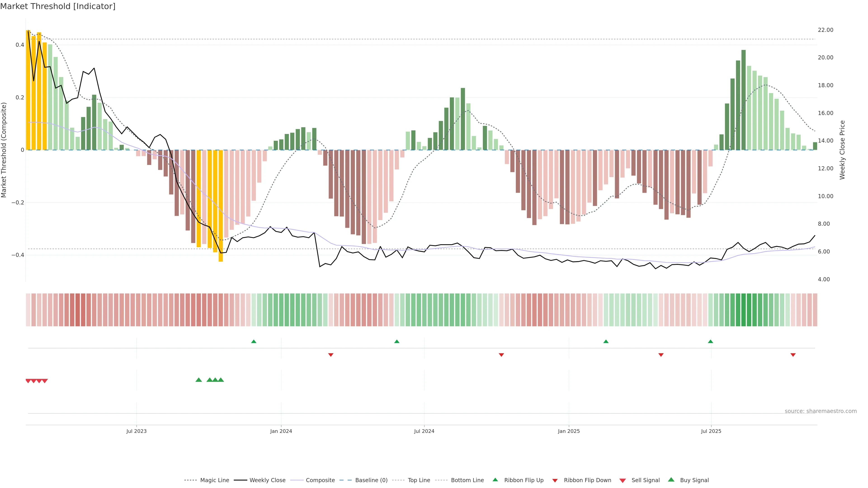Click the Jul 2025 x-axis label
868x488 pixels.
point(711,431)
